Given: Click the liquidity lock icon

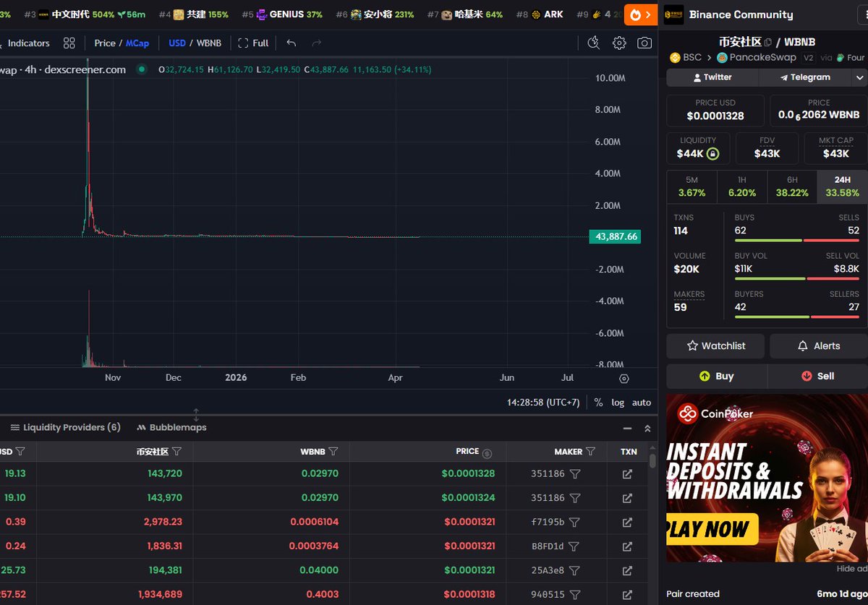Looking at the screenshot, I should (x=712, y=153).
